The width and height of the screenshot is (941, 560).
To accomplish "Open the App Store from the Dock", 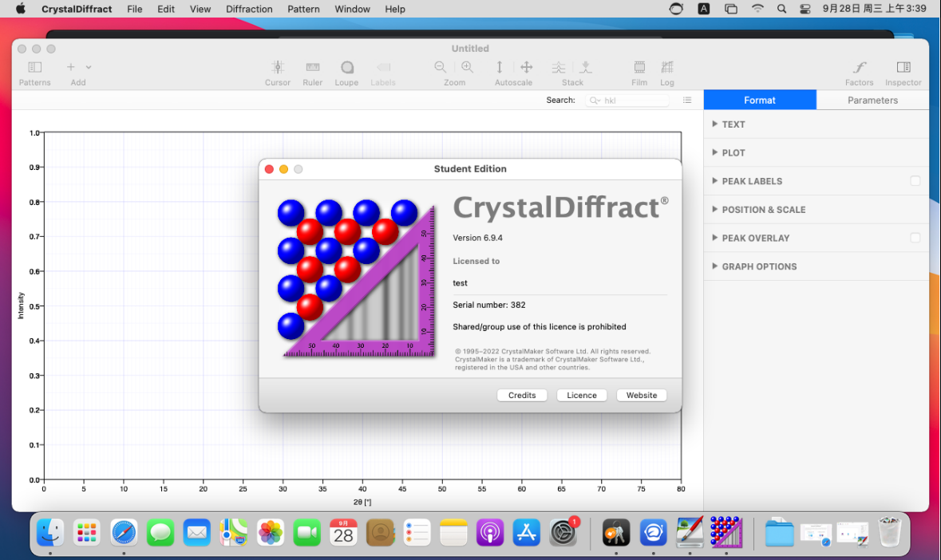I will [x=526, y=532].
